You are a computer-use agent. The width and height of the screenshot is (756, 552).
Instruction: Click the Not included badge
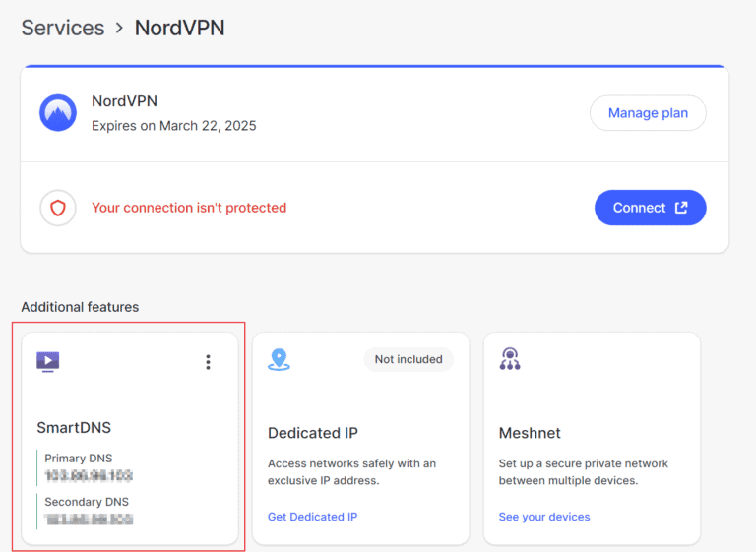(x=409, y=359)
